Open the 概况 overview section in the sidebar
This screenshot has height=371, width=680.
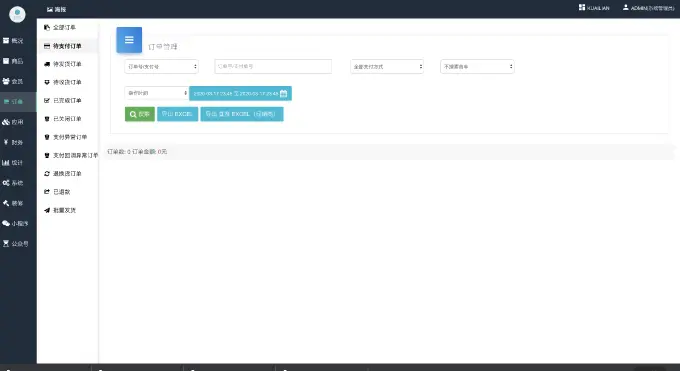13,41
